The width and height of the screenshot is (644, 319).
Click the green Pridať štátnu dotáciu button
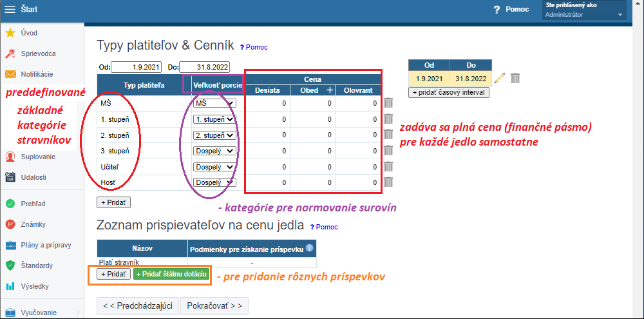click(x=171, y=274)
